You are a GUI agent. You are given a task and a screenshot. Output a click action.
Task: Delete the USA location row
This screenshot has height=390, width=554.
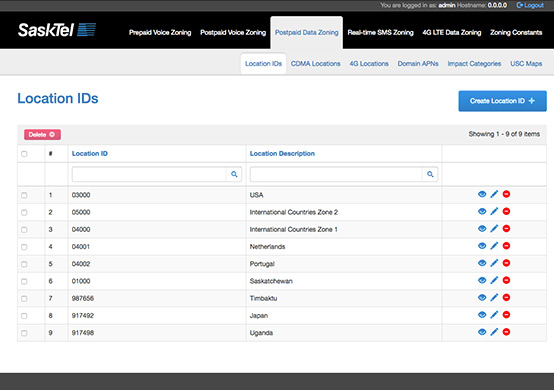(506, 194)
